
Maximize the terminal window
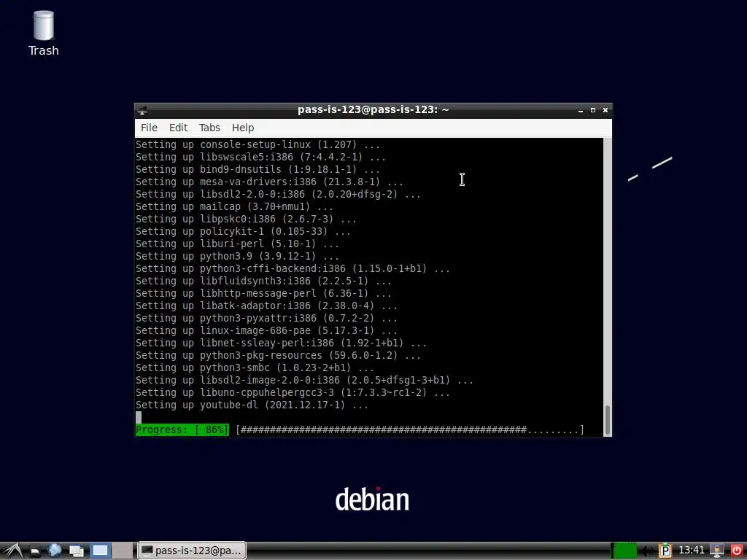tap(592, 110)
